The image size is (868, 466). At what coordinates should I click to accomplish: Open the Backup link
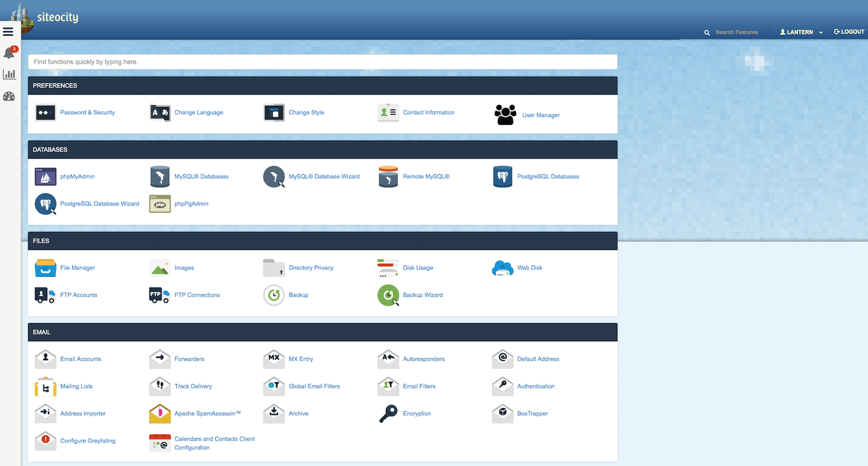[x=298, y=295]
